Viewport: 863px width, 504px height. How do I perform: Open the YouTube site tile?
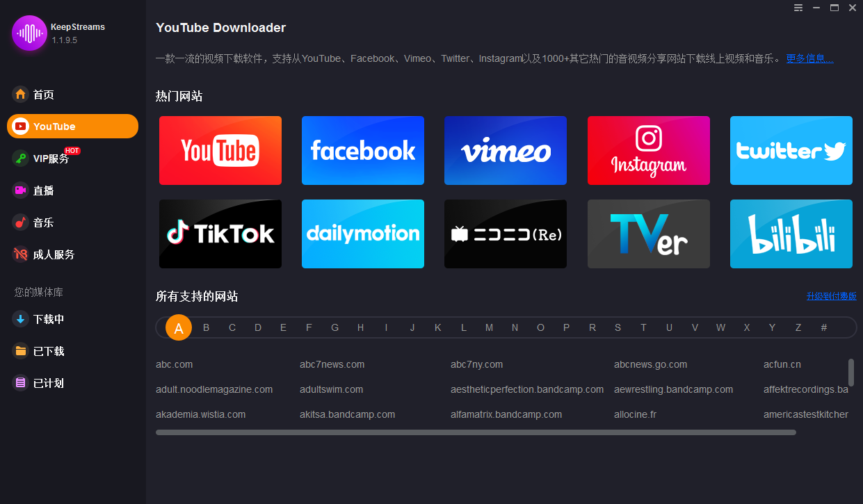tap(220, 150)
